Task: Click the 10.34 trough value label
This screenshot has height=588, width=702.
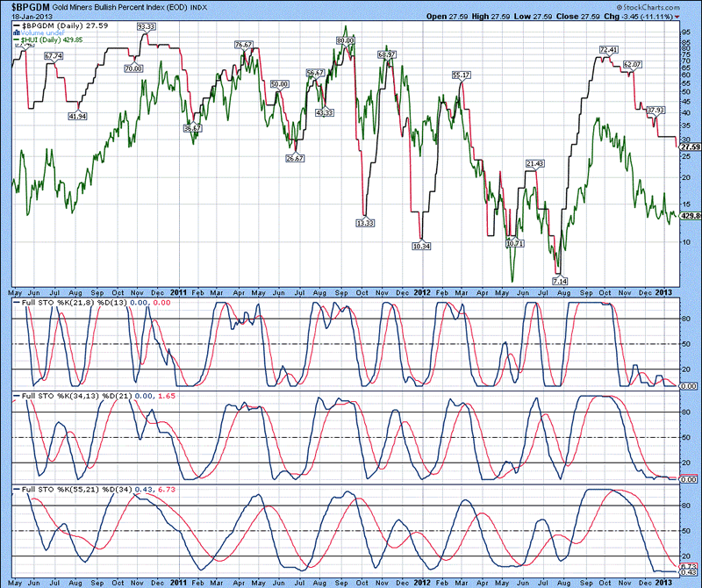Action: [x=422, y=246]
